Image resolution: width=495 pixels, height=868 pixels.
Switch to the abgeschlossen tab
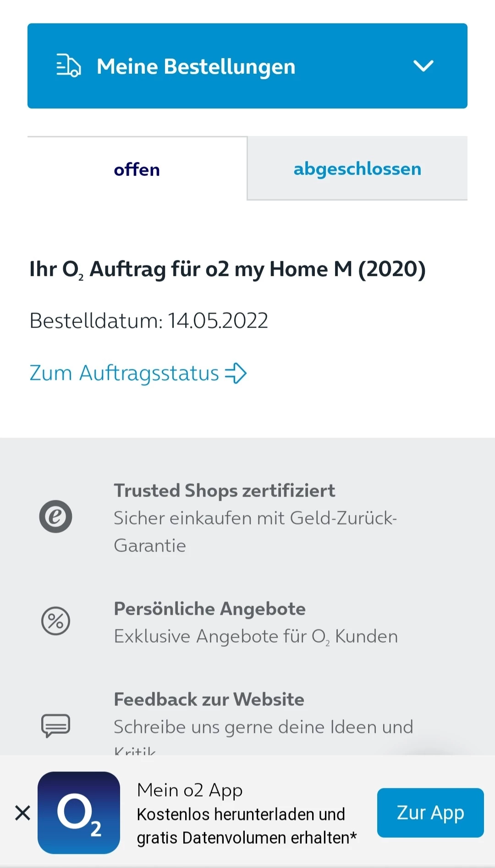tap(357, 169)
